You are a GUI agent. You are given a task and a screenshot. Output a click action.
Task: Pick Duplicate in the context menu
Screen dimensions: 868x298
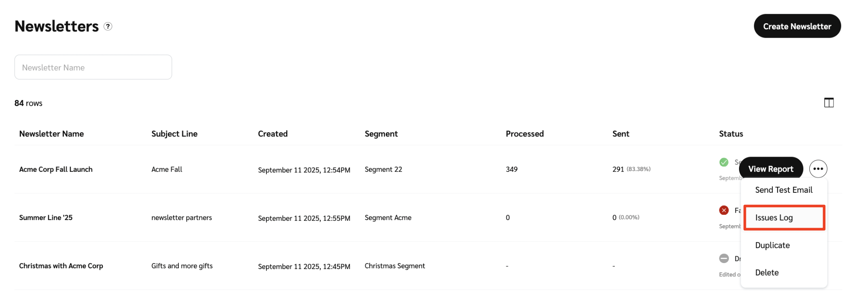point(772,245)
